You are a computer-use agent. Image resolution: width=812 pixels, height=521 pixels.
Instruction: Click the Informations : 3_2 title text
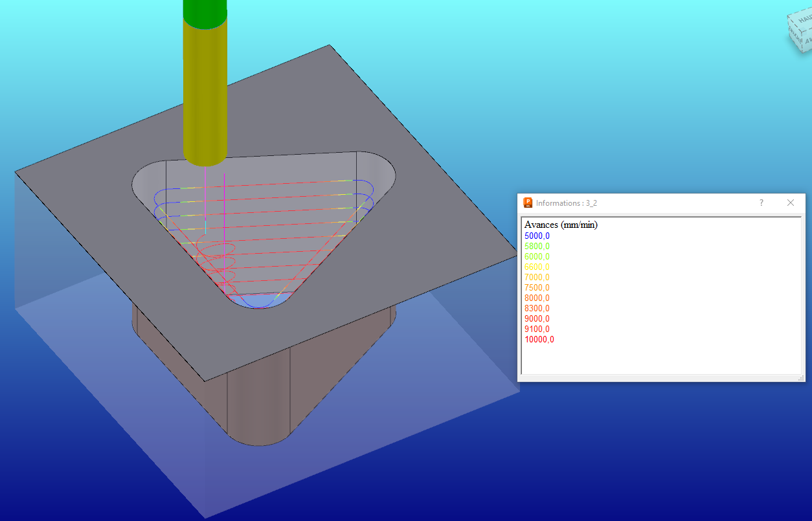[x=567, y=203]
